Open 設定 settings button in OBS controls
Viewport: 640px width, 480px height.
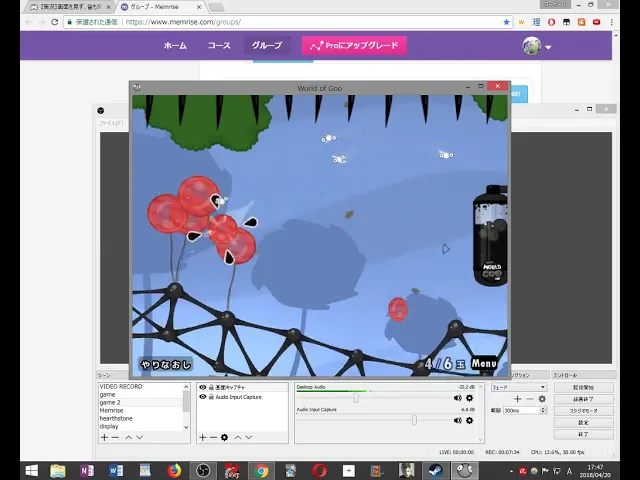click(584, 422)
